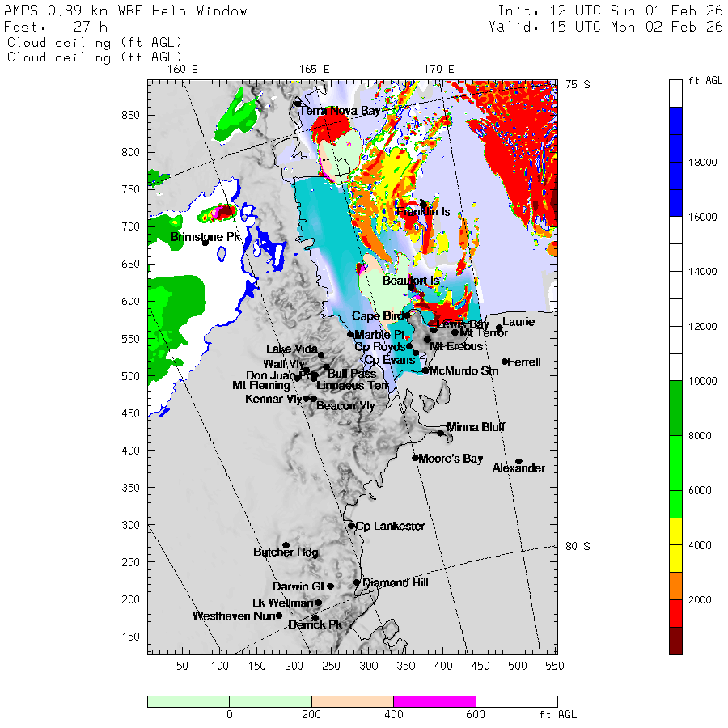
Task: Click the Brimstone Pk location marker
Action: click(205, 242)
